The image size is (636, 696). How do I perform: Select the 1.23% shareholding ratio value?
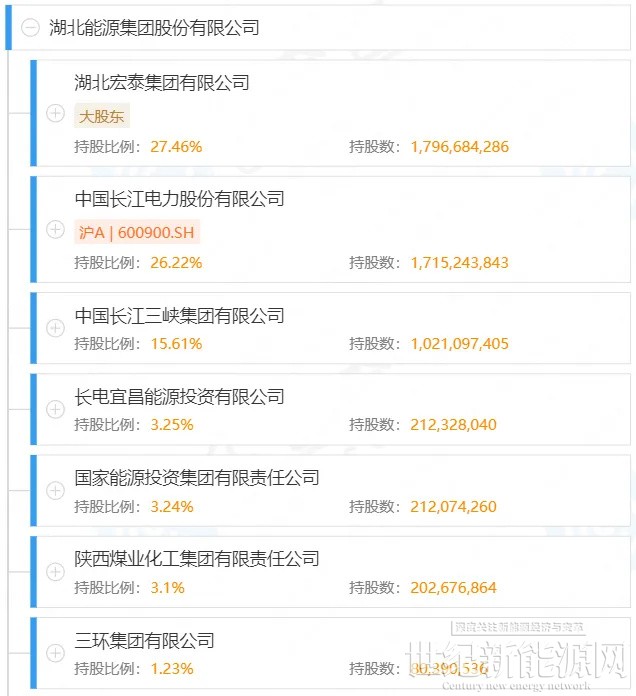pos(172,668)
